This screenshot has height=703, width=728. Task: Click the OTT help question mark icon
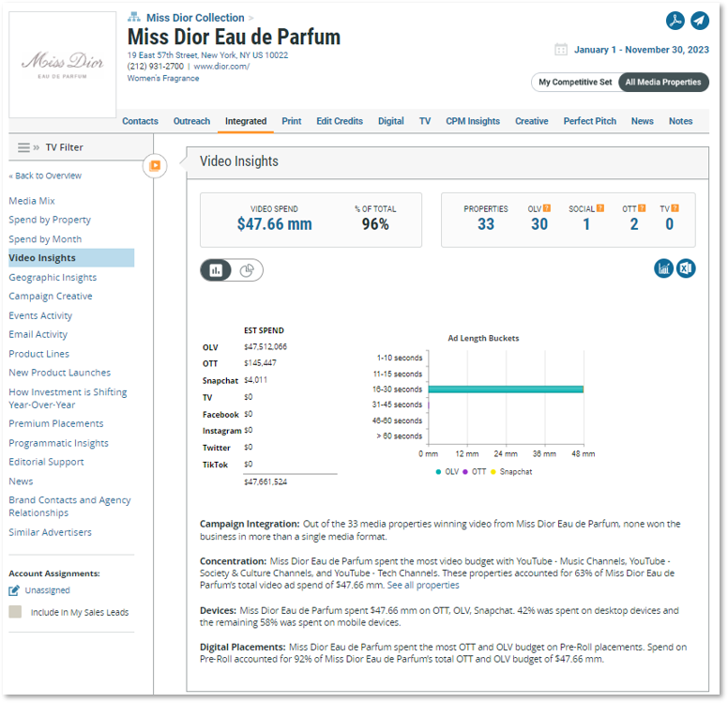642,208
